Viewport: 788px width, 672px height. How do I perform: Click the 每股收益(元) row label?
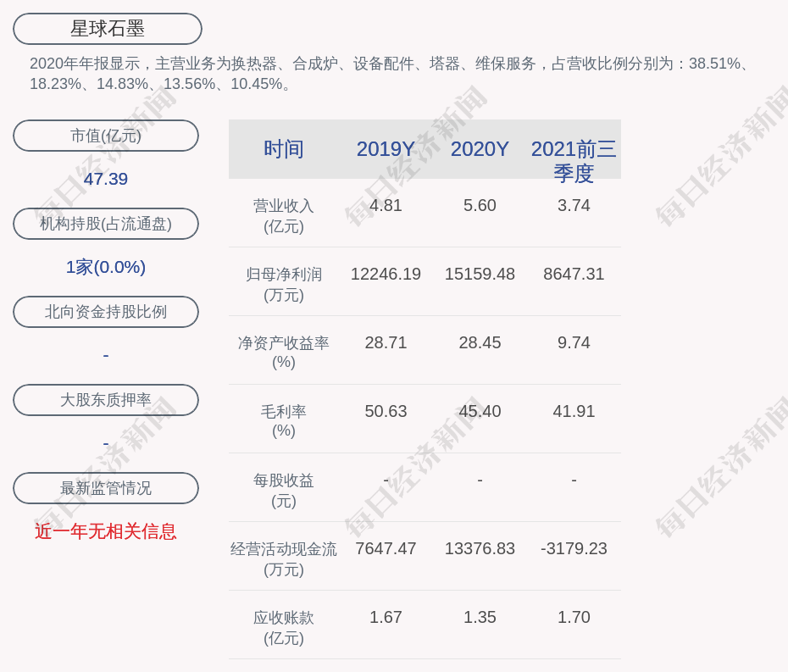[284, 491]
